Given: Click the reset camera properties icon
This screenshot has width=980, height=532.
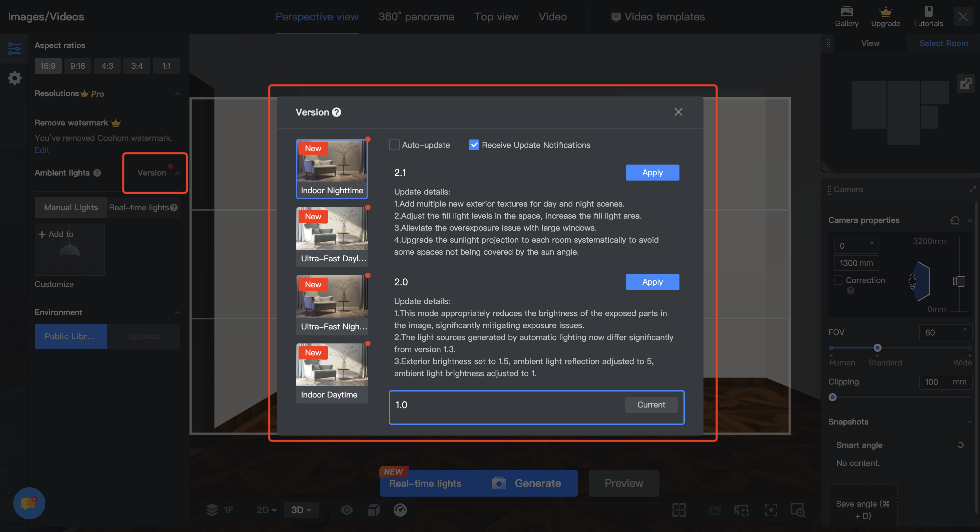Looking at the screenshot, I should click(x=955, y=220).
